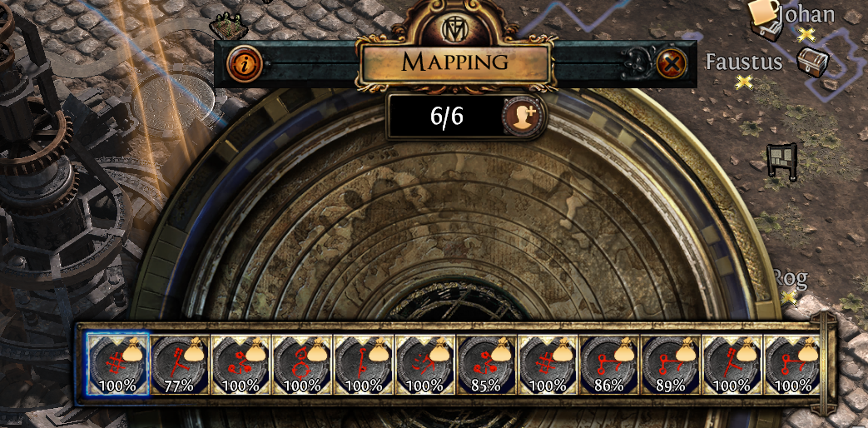The image size is (868, 428).
Task: Click the 6/6 worker count field
Action: 446,117
